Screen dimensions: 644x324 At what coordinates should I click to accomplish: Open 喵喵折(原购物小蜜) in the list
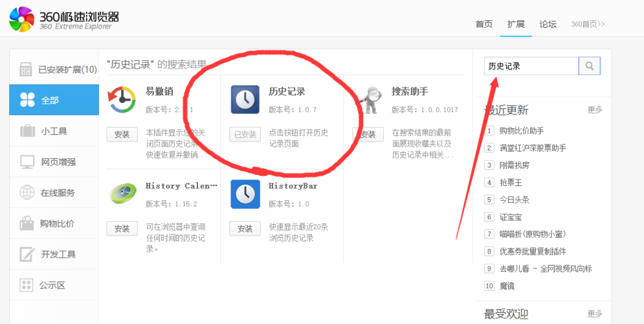click(x=533, y=234)
